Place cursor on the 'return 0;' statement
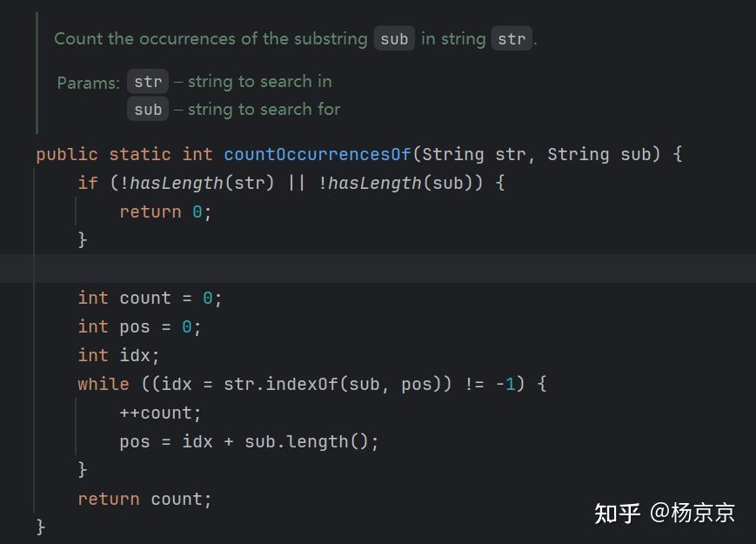 point(165,212)
